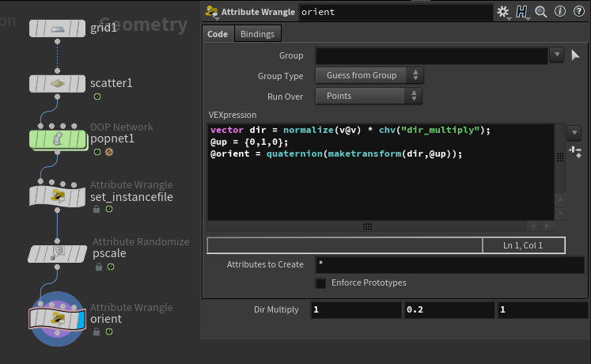Open the node help question icon

(579, 12)
